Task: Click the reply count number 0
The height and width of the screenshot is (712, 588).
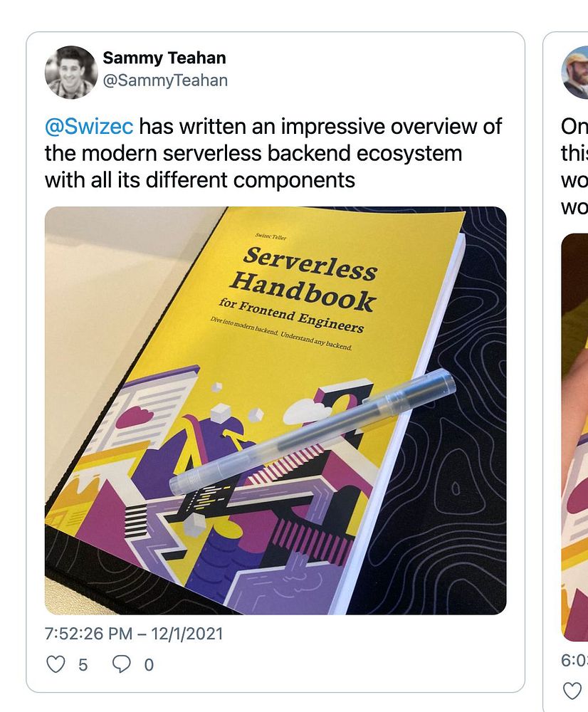Action: click(149, 665)
